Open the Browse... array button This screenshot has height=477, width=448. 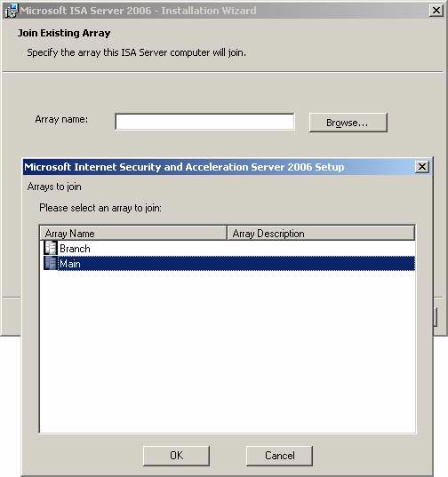point(348,123)
